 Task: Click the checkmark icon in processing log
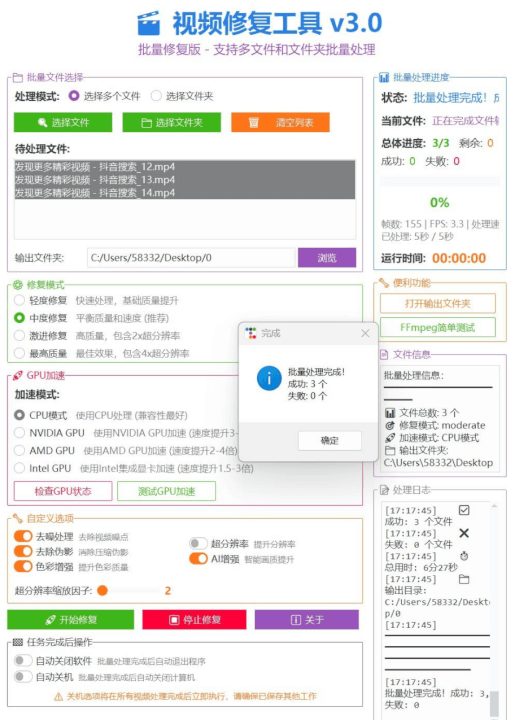[464, 510]
